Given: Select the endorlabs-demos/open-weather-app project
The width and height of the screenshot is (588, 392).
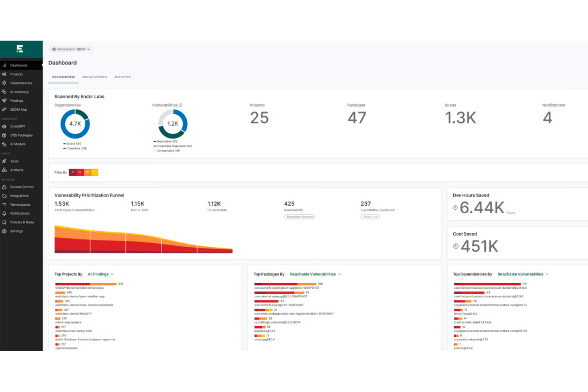Looking at the screenshot, I should point(80,296).
